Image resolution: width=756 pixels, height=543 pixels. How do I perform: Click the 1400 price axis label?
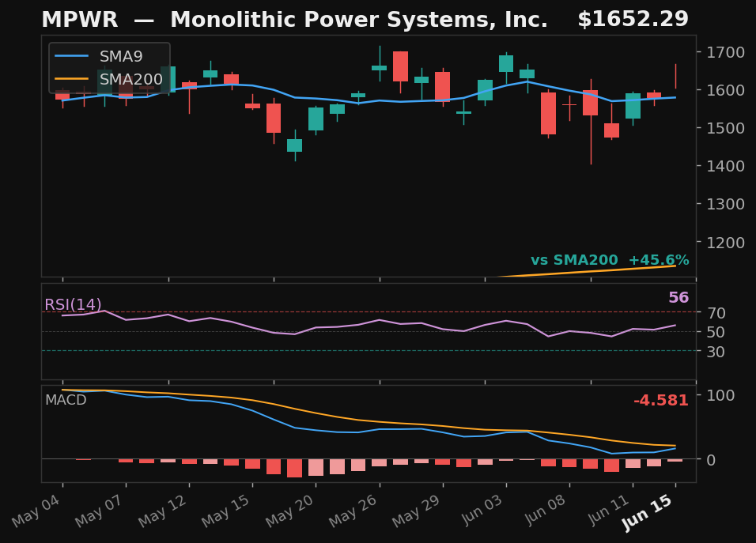726,166
